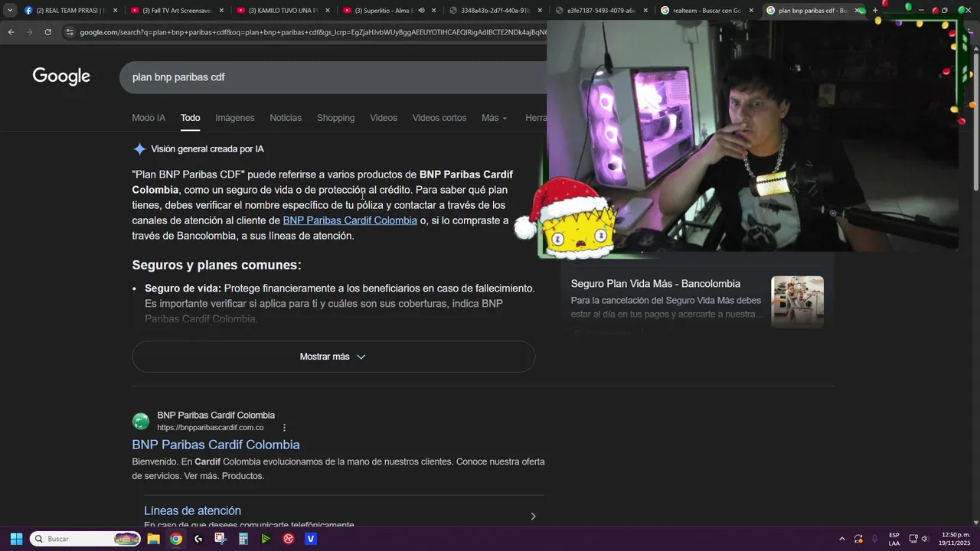This screenshot has width=980, height=551.
Task: Close the REAL TEAM PRRAS tab
Action: (116, 11)
